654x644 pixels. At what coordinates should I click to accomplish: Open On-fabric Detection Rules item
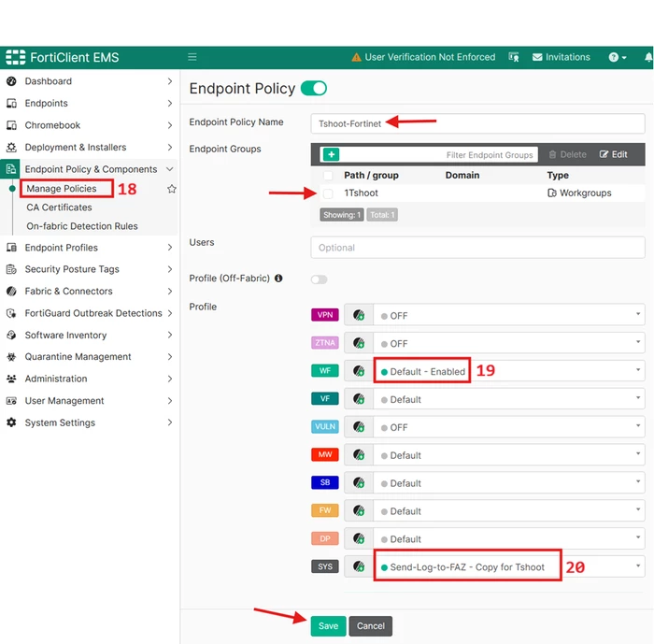click(x=82, y=226)
